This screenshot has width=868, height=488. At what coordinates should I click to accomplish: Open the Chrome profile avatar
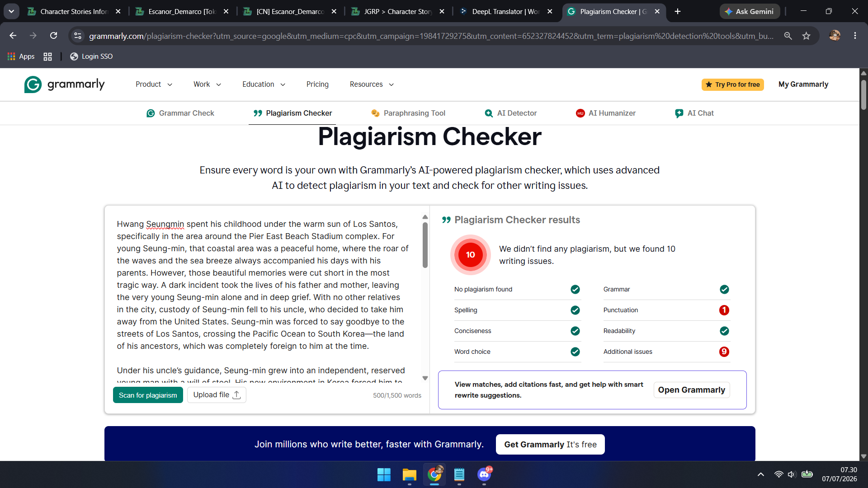point(835,36)
